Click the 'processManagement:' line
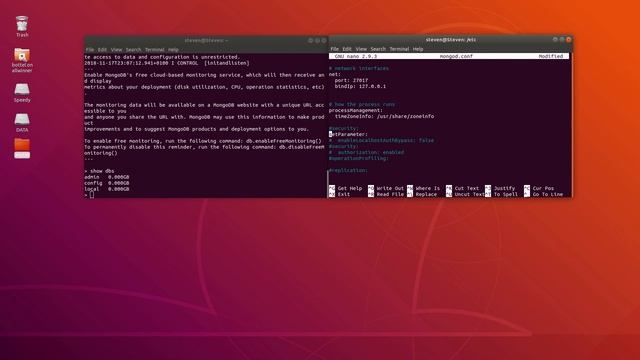 click(x=356, y=111)
